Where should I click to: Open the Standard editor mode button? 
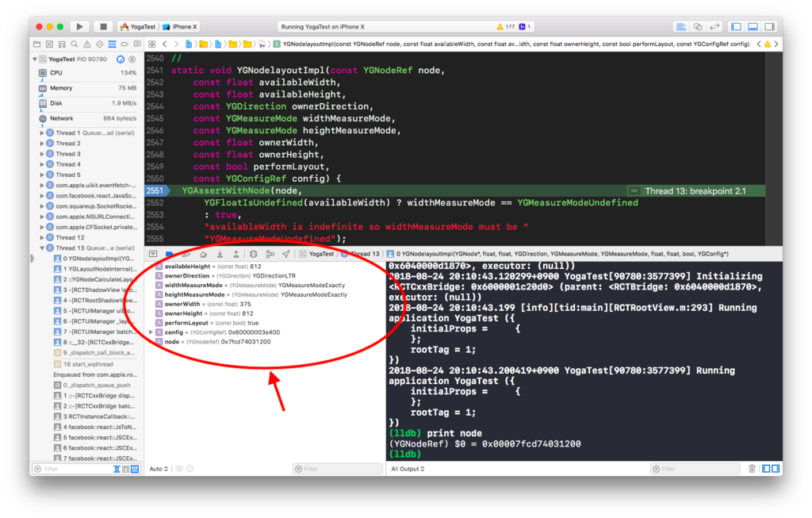[681, 26]
